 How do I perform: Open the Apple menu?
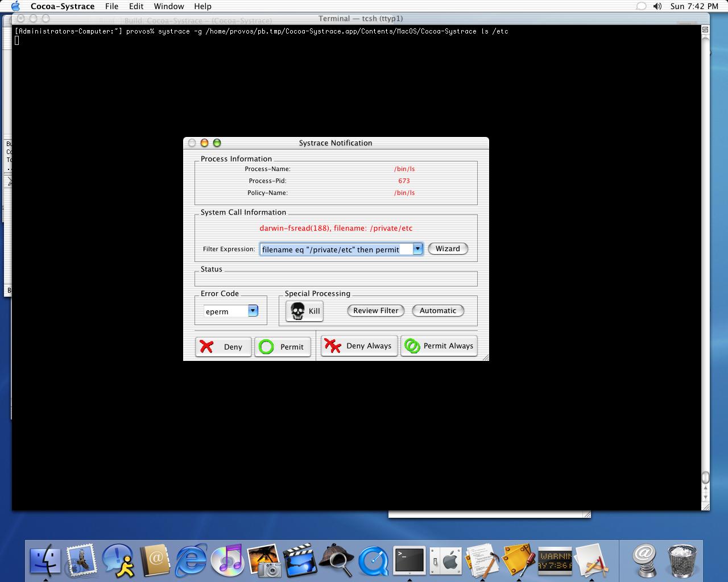[x=15, y=6]
